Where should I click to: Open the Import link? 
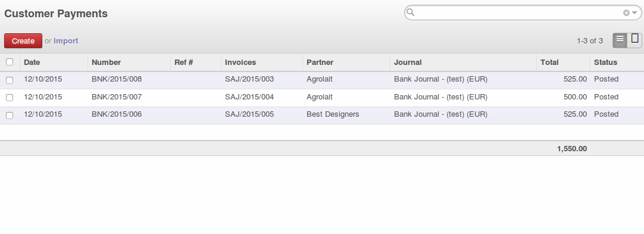[x=65, y=40]
